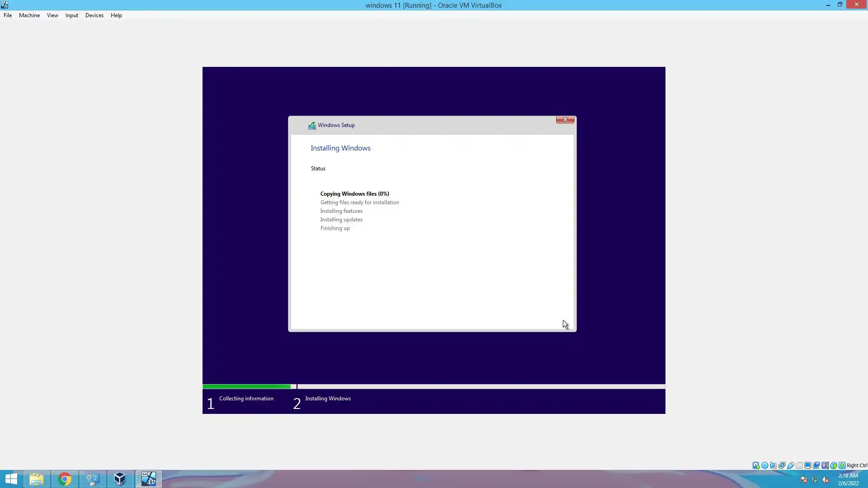
Task: Click the shared folders status icon
Action: 799,465
